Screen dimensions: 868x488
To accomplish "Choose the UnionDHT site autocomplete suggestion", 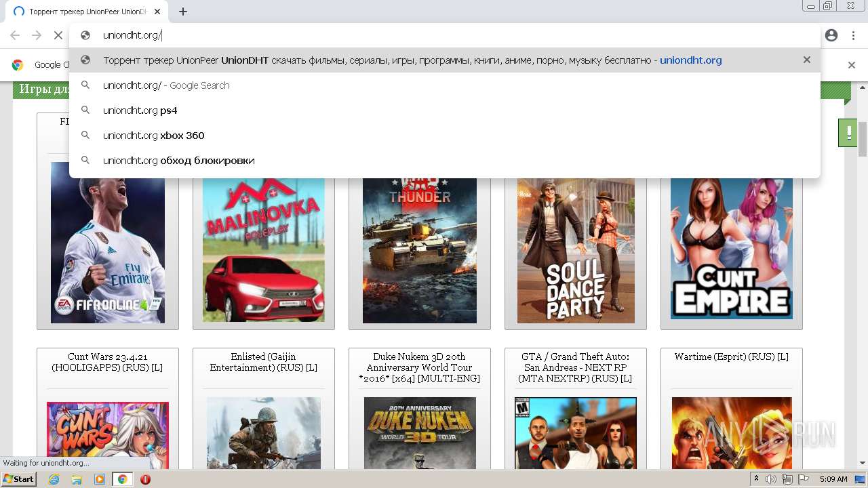I will pyautogui.click(x=444, y=60).
